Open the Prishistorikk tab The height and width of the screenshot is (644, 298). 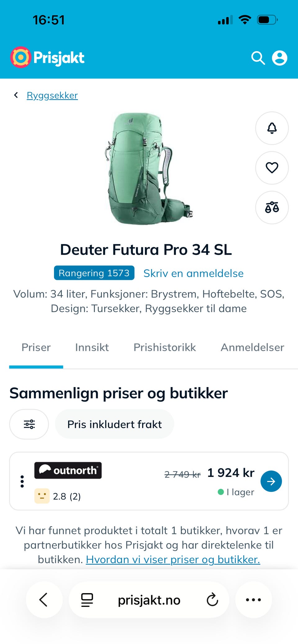[165, 347]
